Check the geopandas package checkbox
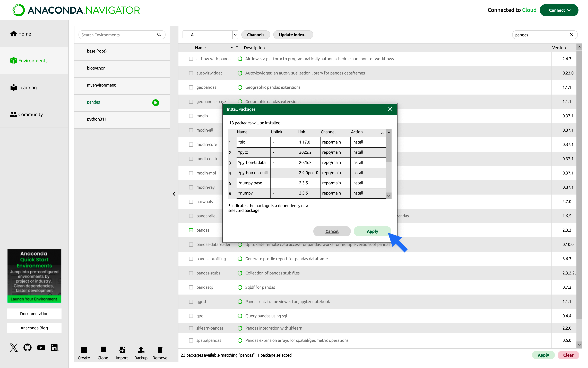Screen dimensions: 588x368 pos(191,87)
